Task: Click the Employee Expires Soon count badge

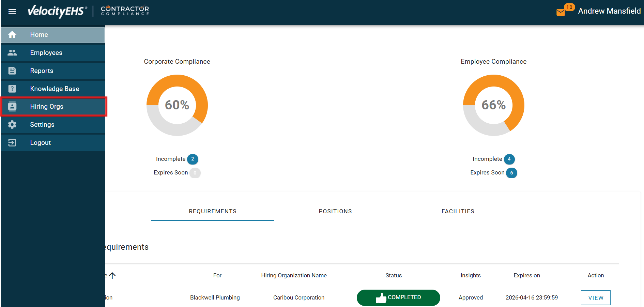Action: coord(511,173)
